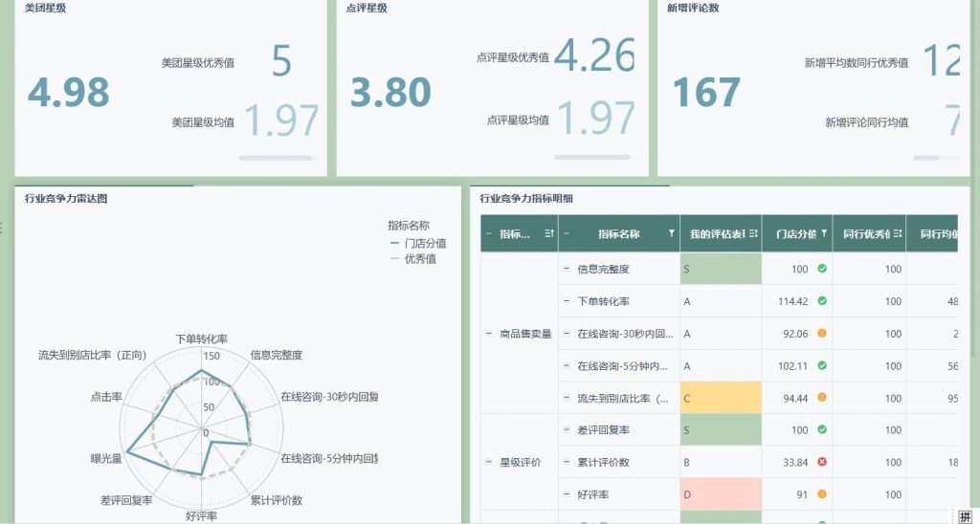Click sort icon on 同行优秀值 column header

pos(898,233)
